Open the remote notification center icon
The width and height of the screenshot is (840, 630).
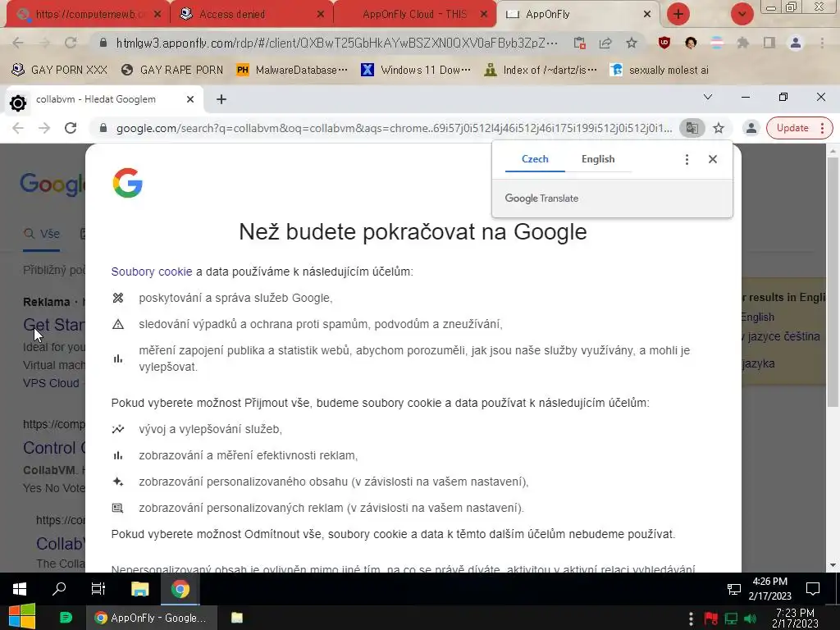click(x=813, y=589)
